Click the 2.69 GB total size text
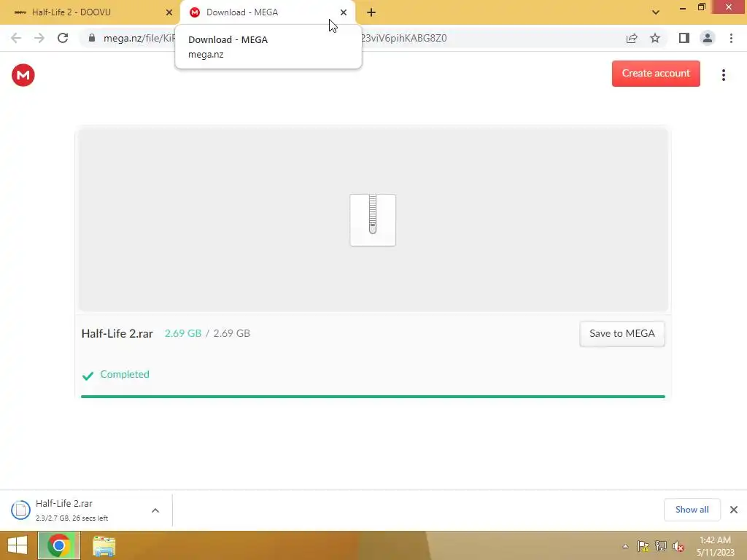747x560 pixels. point(231,333)
